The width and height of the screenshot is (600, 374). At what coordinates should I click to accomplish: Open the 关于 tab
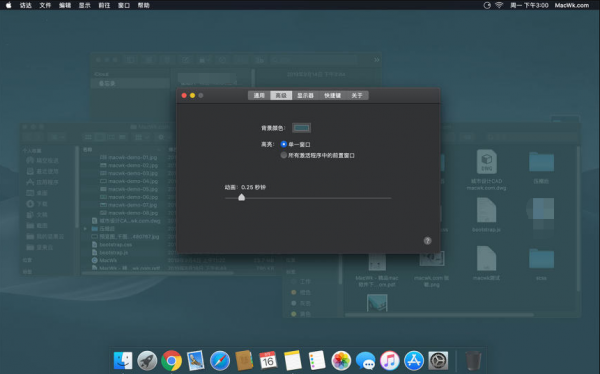tap(357, 95)
